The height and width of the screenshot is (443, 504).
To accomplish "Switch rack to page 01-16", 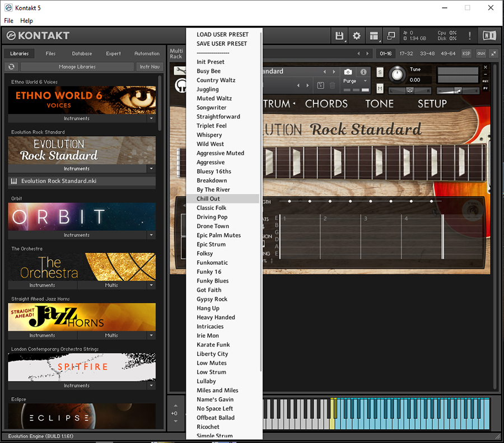I will coord(386,54).
